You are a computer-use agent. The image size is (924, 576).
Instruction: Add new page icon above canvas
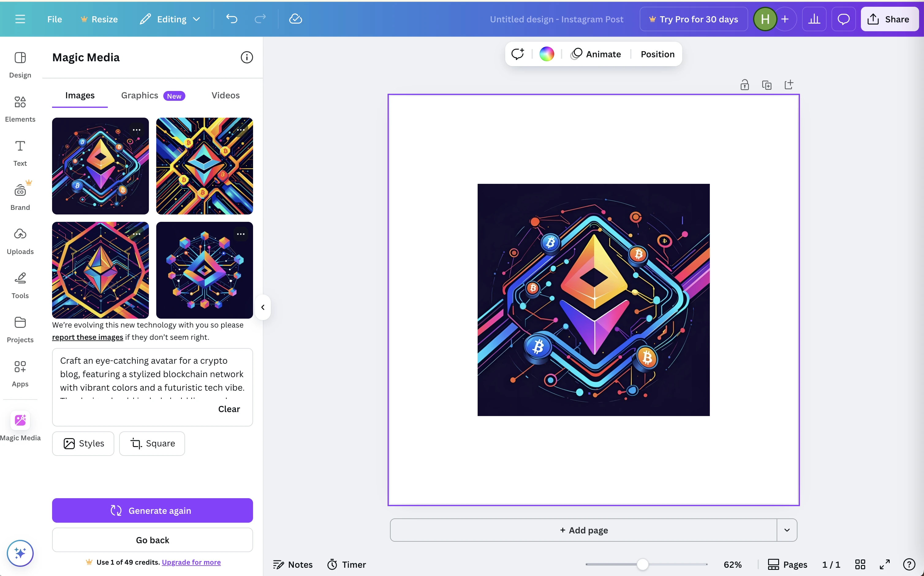(789, 85)
